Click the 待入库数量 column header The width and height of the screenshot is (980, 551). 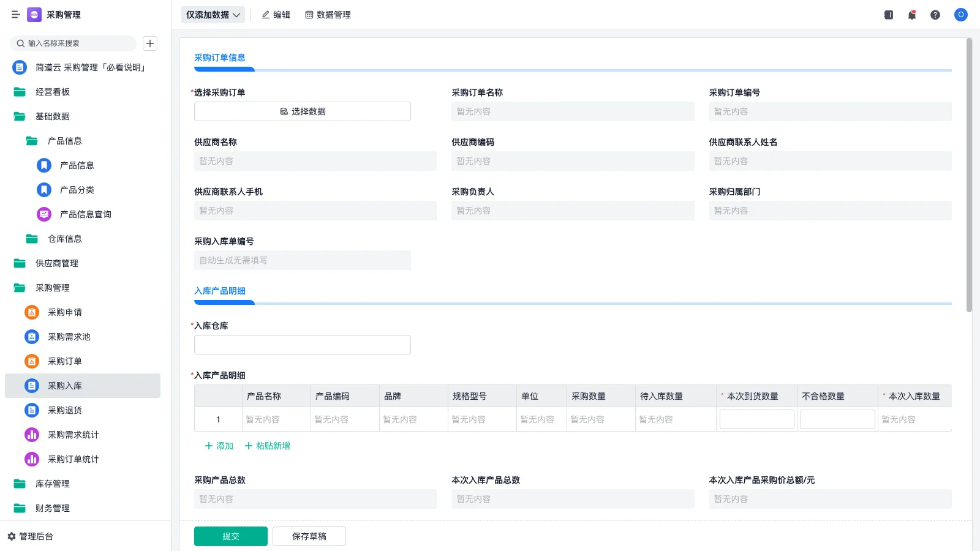(x=676, y=396)
